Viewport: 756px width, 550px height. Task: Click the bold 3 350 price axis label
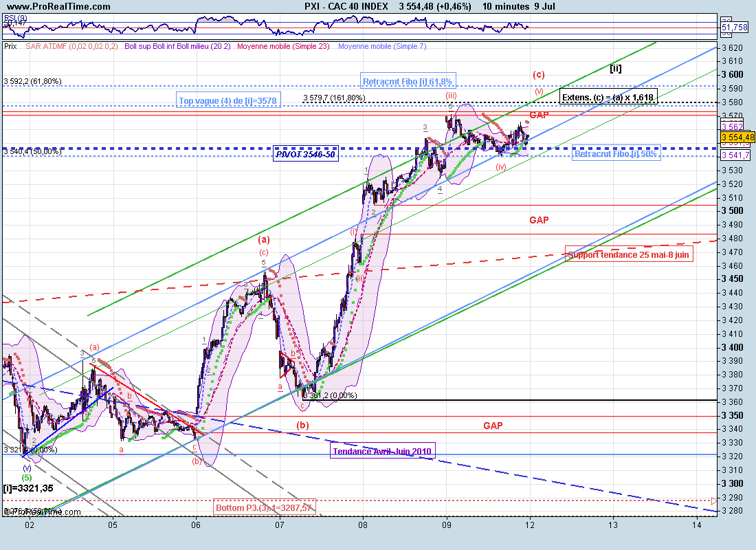733,415
